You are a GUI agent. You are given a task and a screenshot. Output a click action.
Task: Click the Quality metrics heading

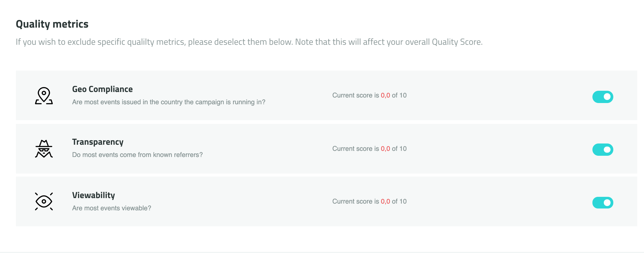52,24
